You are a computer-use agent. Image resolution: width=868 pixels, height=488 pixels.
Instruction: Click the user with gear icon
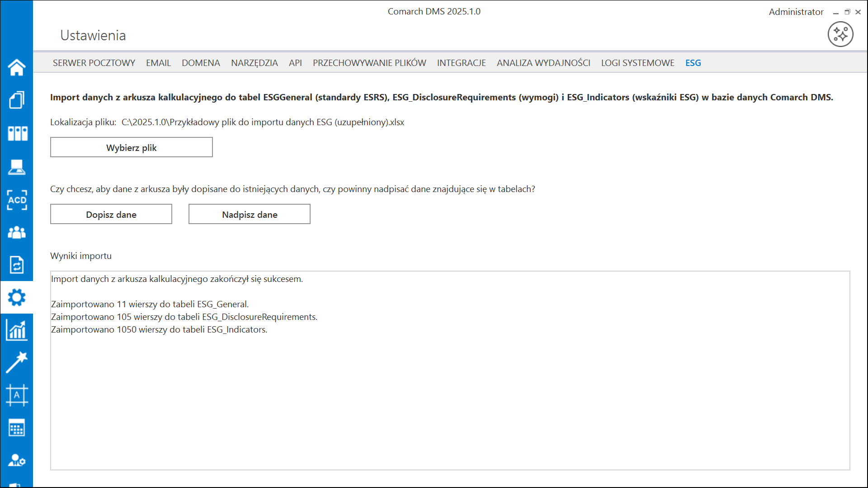(17, 460)
